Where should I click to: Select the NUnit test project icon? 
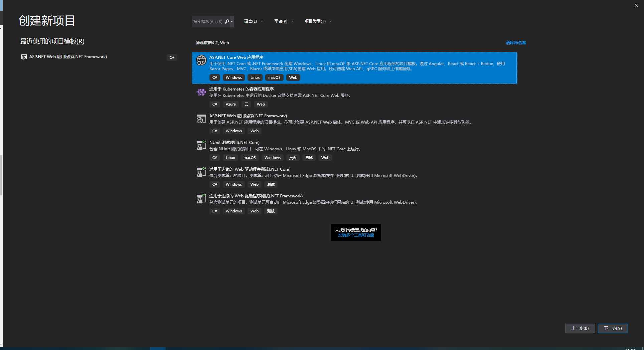[x=201, y=145]
